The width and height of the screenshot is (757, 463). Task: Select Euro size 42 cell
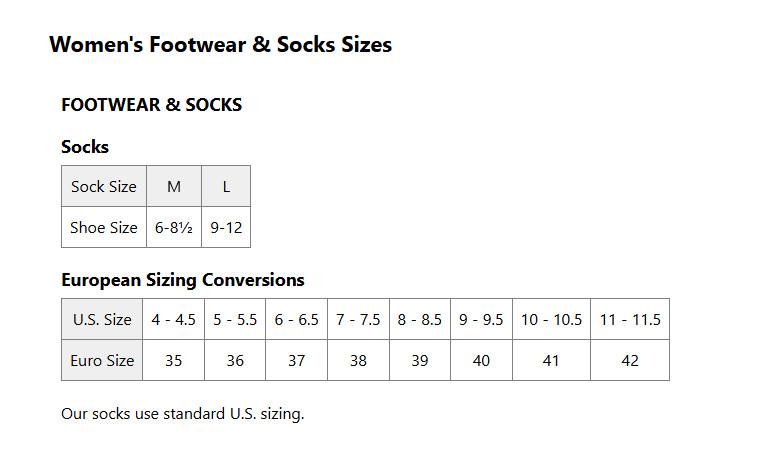click(630, 361)
